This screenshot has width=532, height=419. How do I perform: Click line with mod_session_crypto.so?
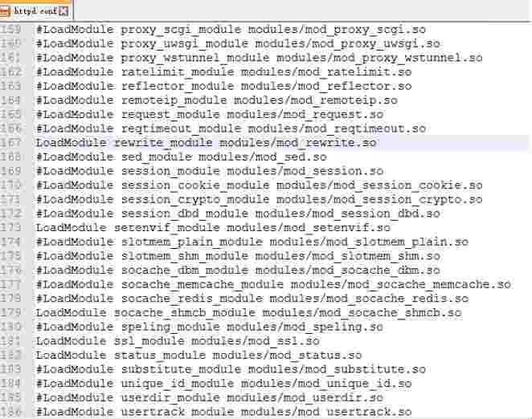tap(260, 200)
